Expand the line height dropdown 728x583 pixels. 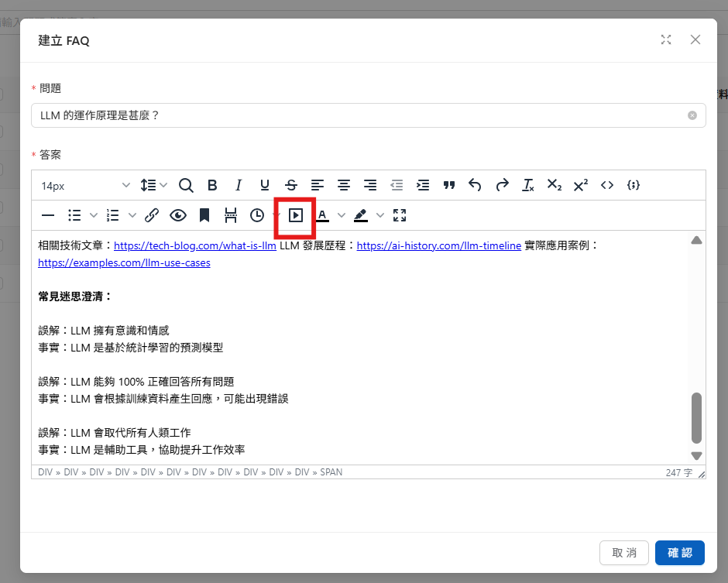click(x=154, y=185)
